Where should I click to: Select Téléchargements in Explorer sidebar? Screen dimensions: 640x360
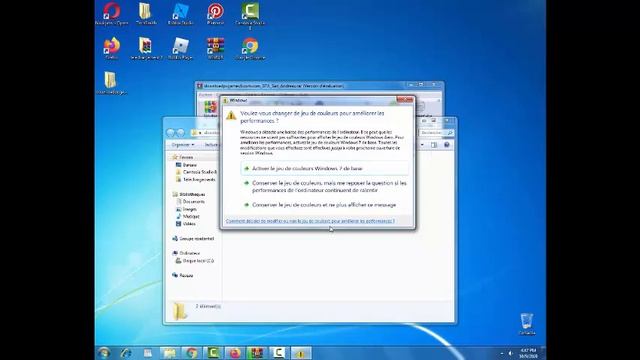pos(196,180)
